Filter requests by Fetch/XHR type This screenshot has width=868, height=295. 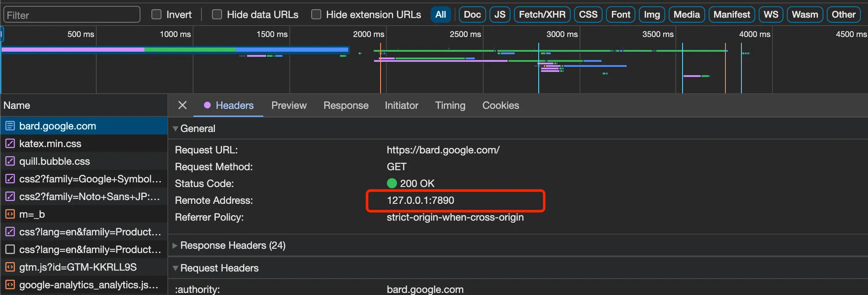click(542, 15)
